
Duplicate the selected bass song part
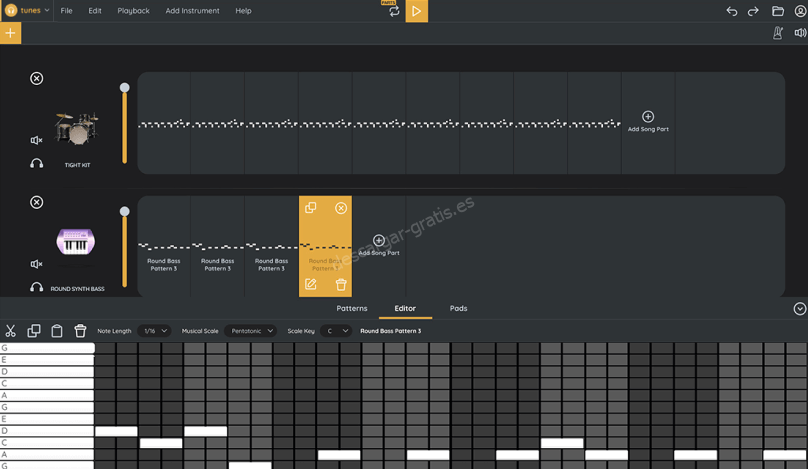tap(310, 208)
